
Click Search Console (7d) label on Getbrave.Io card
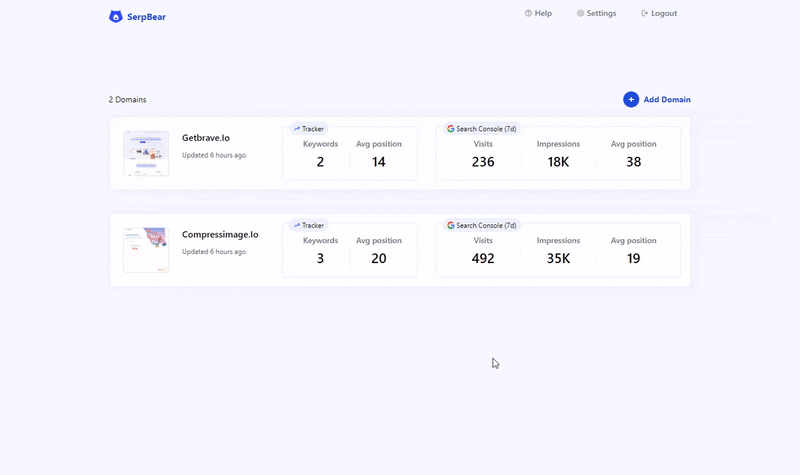click(486, 129)
